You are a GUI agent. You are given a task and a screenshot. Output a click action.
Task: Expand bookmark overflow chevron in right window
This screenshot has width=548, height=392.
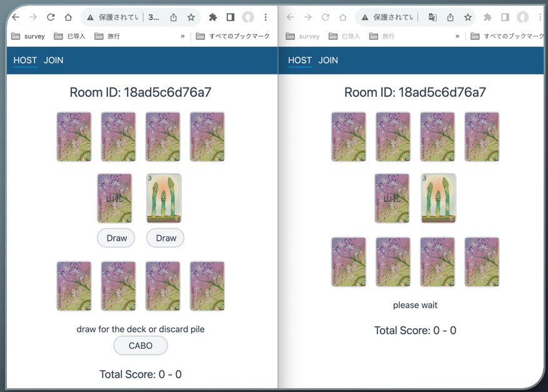point(457,36)
